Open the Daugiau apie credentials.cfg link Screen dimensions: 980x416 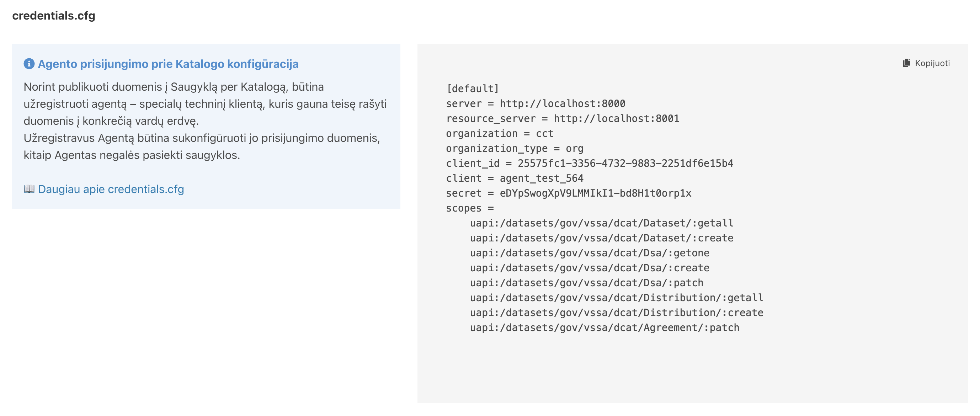pos(111,189)
